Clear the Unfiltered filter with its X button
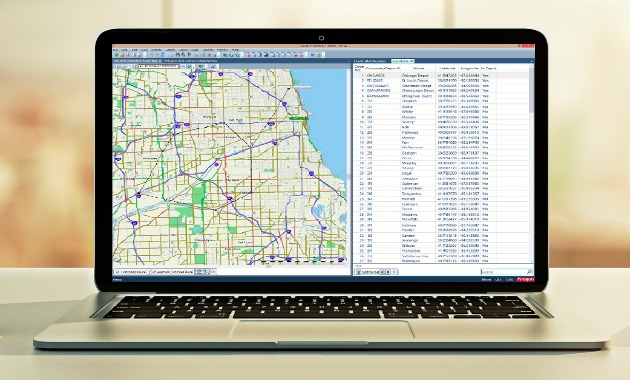Image resolution: width=630 pixels, height=380 pixels. click(394, 272)
